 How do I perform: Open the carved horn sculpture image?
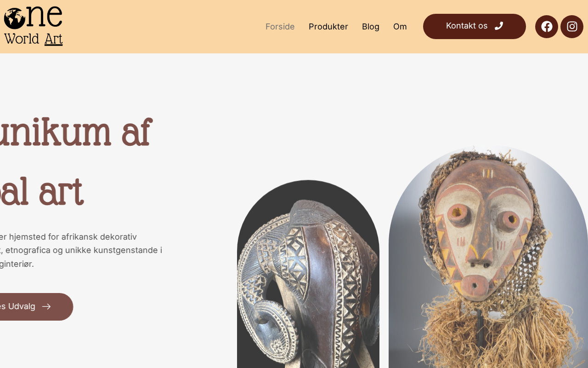click(x=308, y=274)
